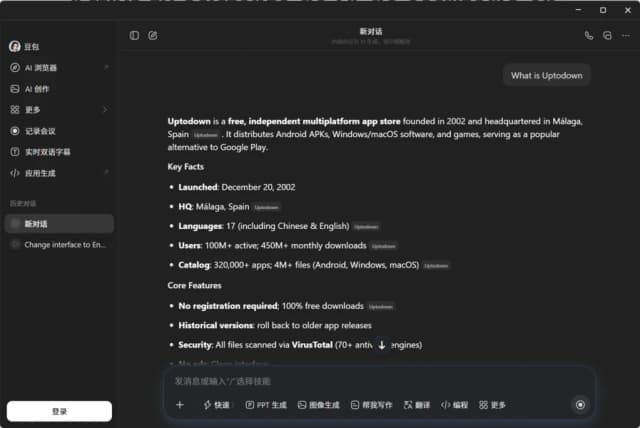Click the 历史对话 section label
This screenshot has height=428, width=640.
point(23,203)
